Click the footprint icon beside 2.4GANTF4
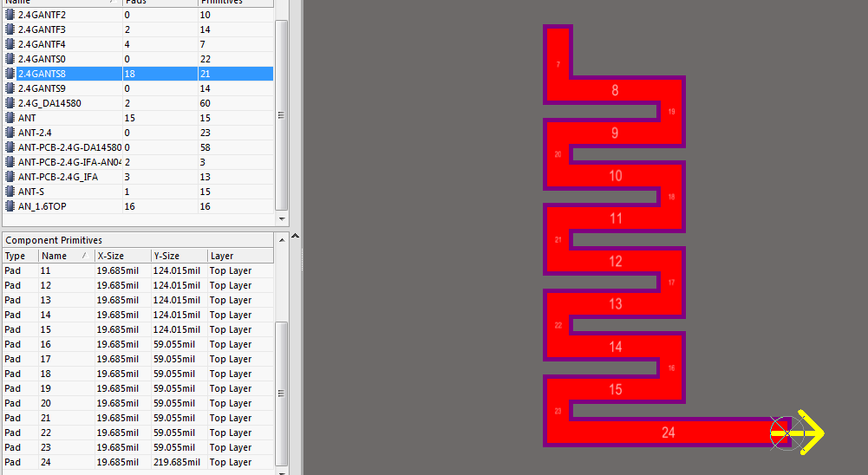 10,44
